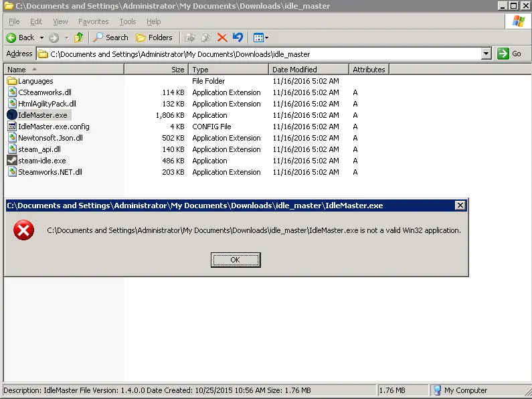
Task: Sort by the Date Modified column header
Action: coord(308,70)
